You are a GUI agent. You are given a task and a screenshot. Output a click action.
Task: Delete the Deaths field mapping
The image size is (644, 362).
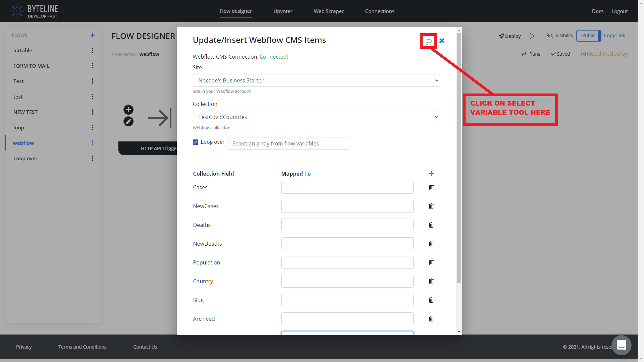(431, 225)
